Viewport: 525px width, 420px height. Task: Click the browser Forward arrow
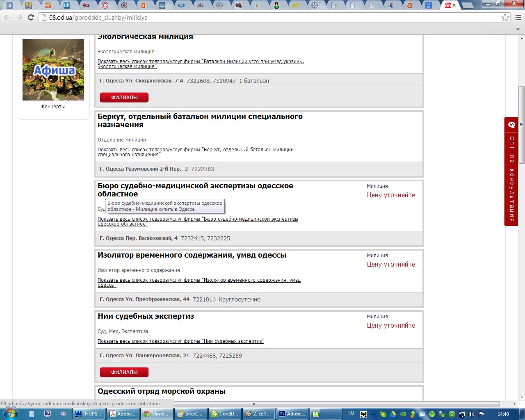(19, 18)
